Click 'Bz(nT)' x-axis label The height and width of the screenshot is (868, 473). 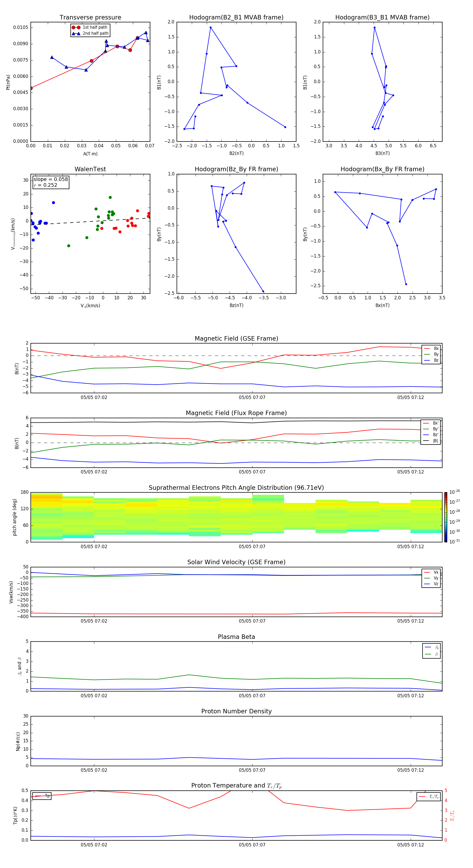[x=236, y=305]
